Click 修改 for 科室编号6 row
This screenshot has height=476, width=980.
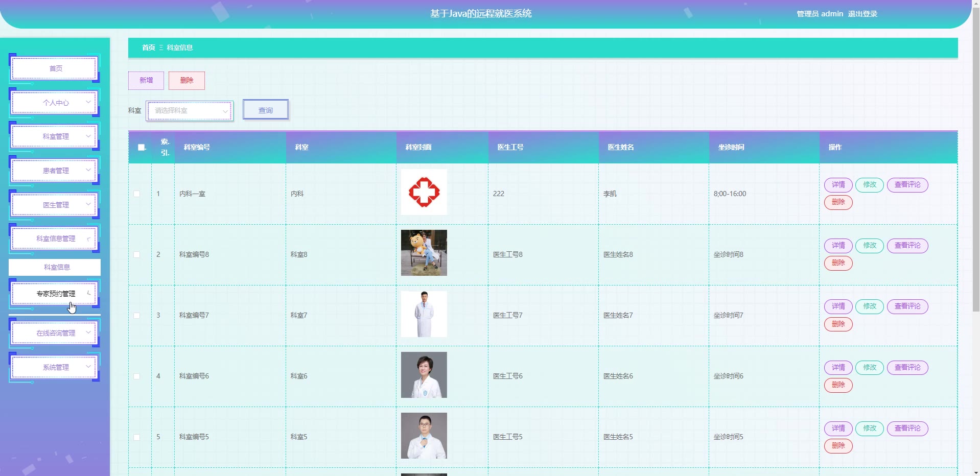click(x=870, y=368)
